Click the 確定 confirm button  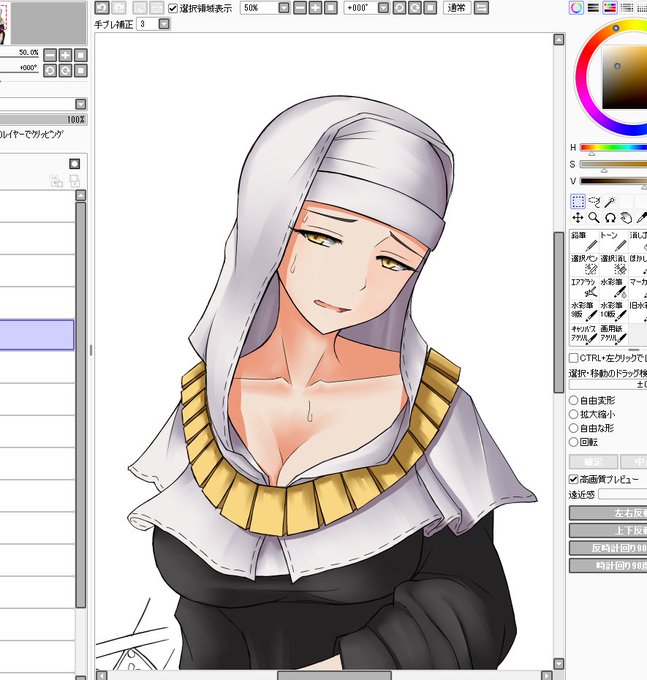click(593, 461)
